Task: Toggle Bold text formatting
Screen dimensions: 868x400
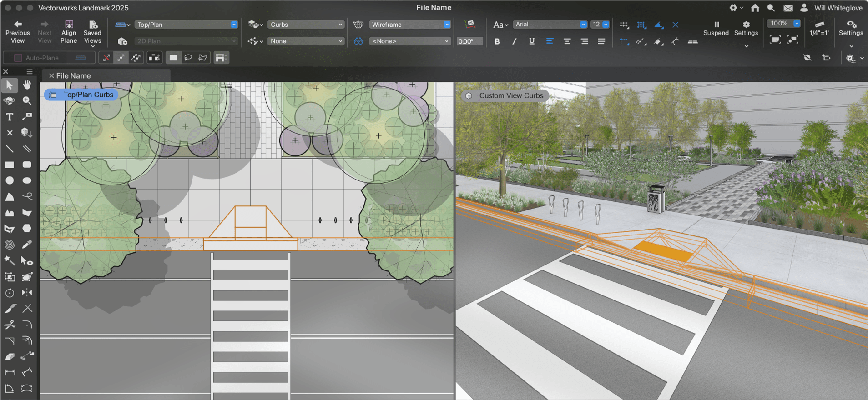Action: point(497,41)
